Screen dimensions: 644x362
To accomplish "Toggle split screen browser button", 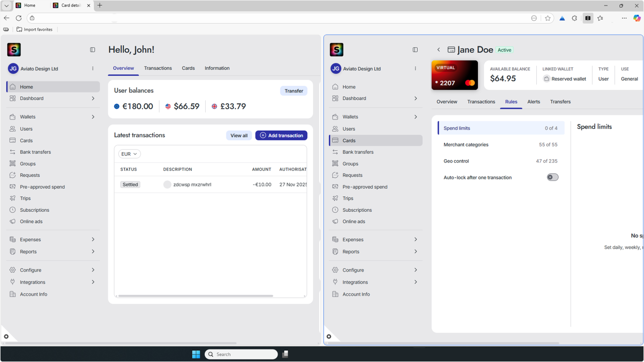I will pos(588,18).
